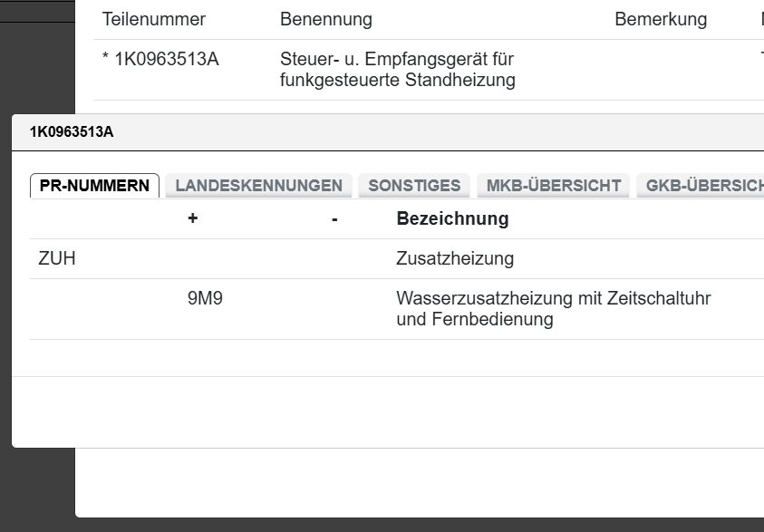Click the plus column header
764x532 pixels.
pyautogui.click(x=190, y=218)
